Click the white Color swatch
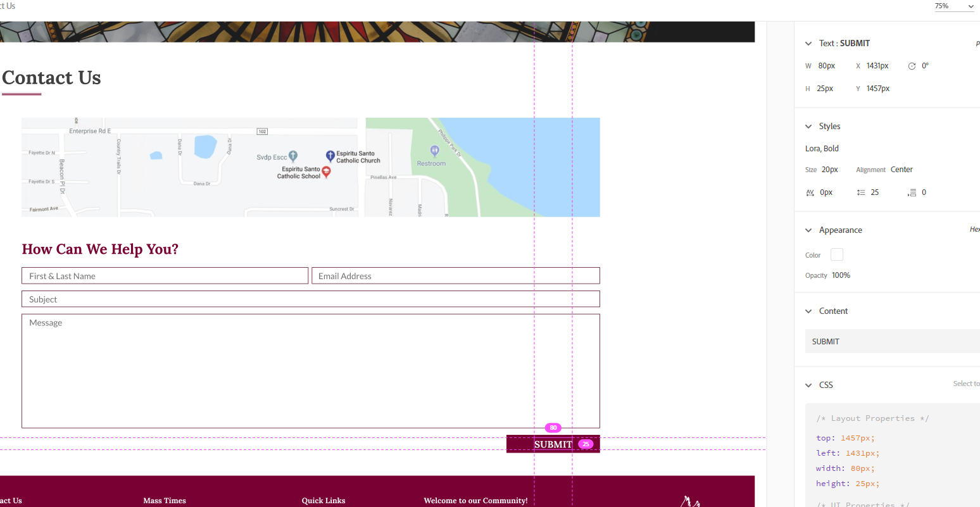The height and width of the screenshot is (507, 980). pyautogui.click(x=836, y=254)
